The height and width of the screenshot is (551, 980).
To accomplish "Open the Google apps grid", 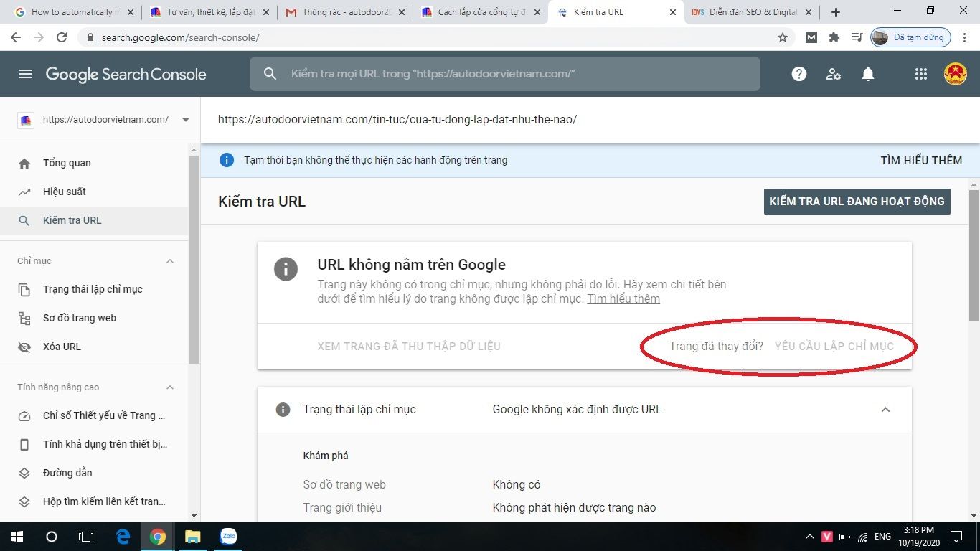I will 921,74.
